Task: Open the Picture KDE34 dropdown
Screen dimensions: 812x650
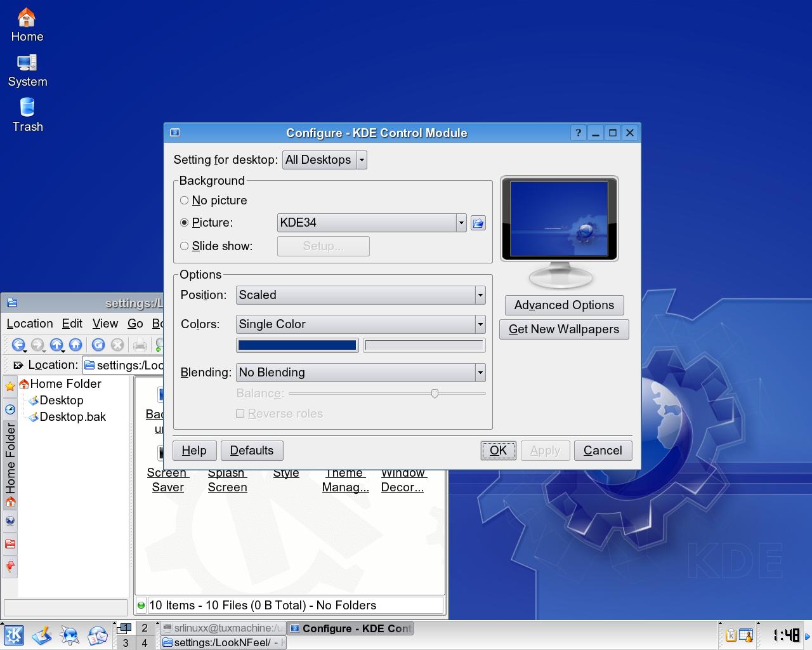Action: click(372, 223)
